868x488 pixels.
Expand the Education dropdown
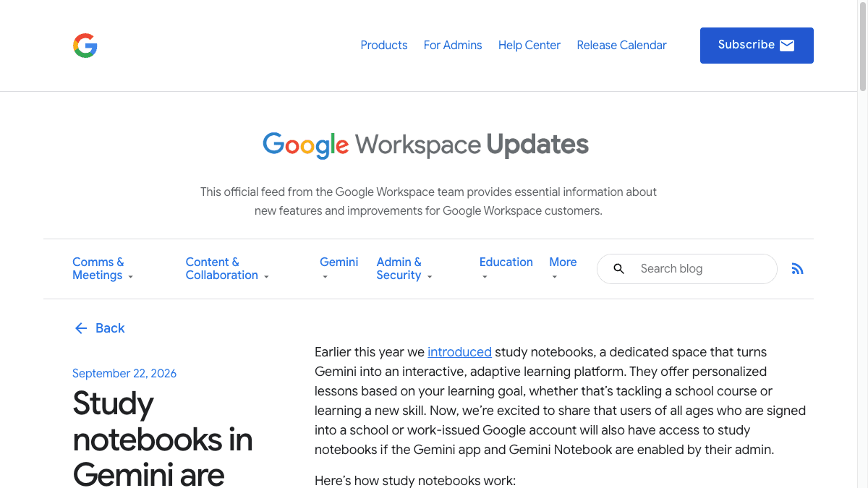tap(506, 268)
